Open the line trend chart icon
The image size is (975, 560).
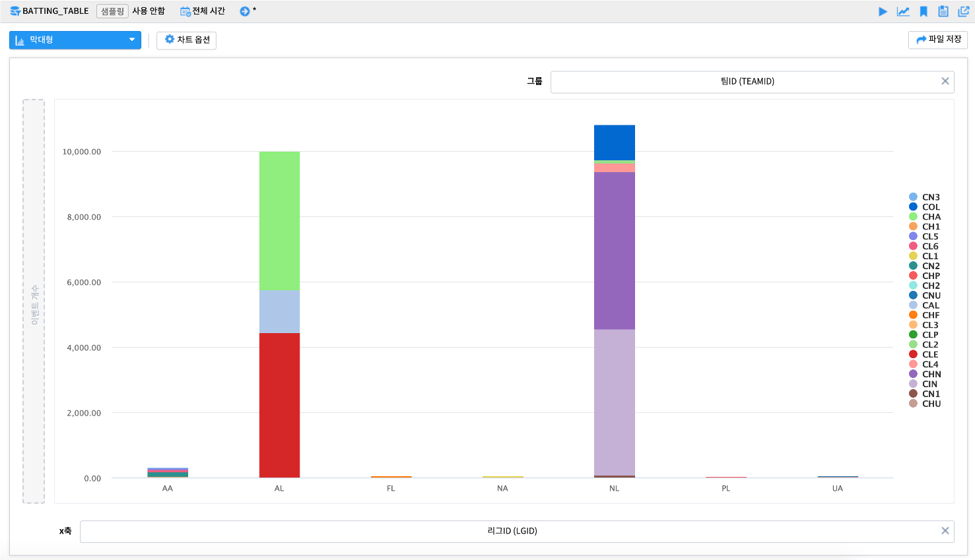(x=903, y=11)
